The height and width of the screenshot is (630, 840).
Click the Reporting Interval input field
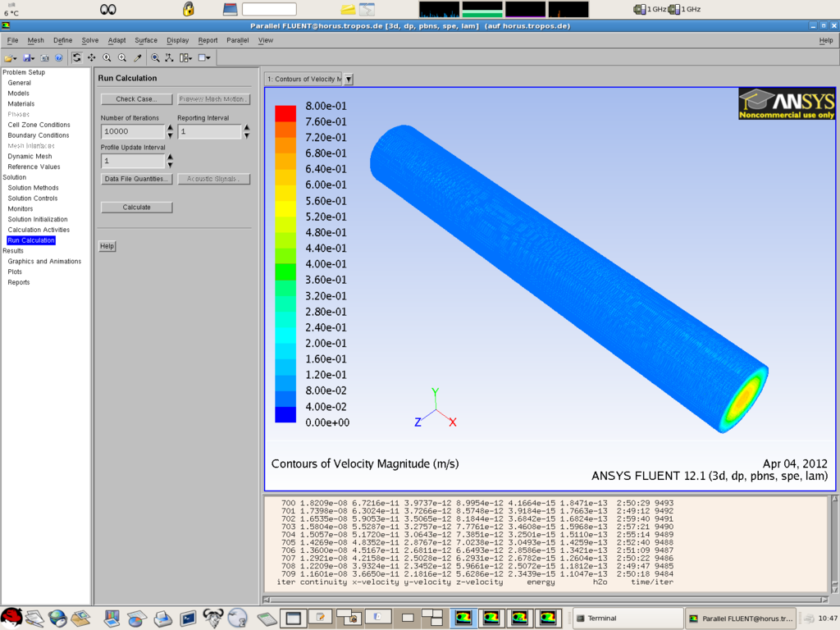(209, 131)
